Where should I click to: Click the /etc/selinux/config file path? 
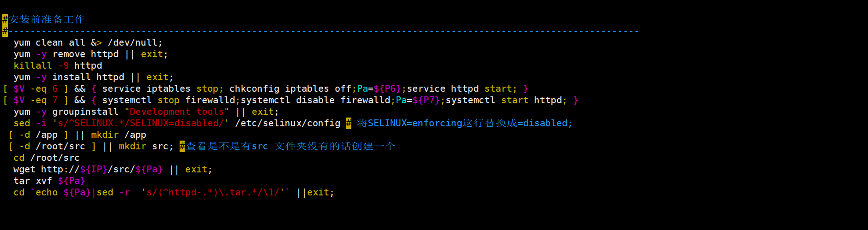click(288, 124)
